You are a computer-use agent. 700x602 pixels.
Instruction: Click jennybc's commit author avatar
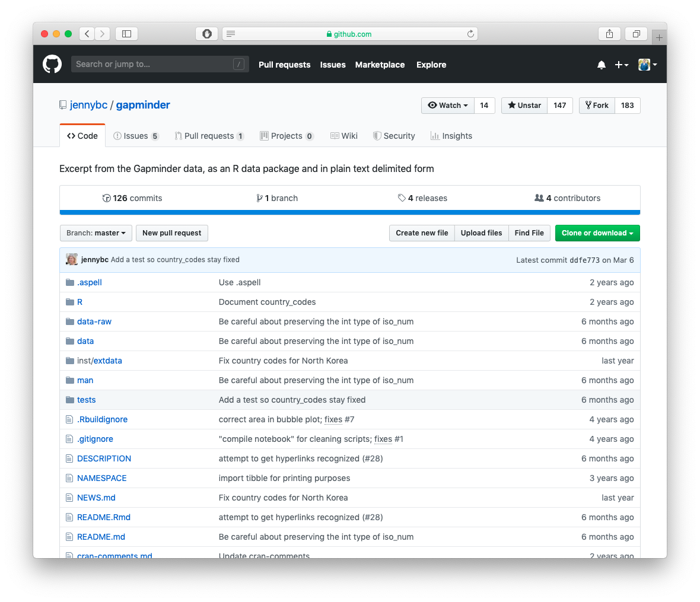pos(72,260)
